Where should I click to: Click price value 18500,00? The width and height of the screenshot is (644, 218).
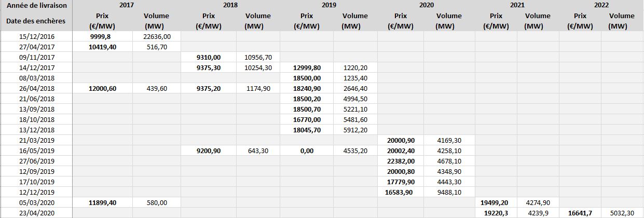pyautogui.click(x=307, y=78)
